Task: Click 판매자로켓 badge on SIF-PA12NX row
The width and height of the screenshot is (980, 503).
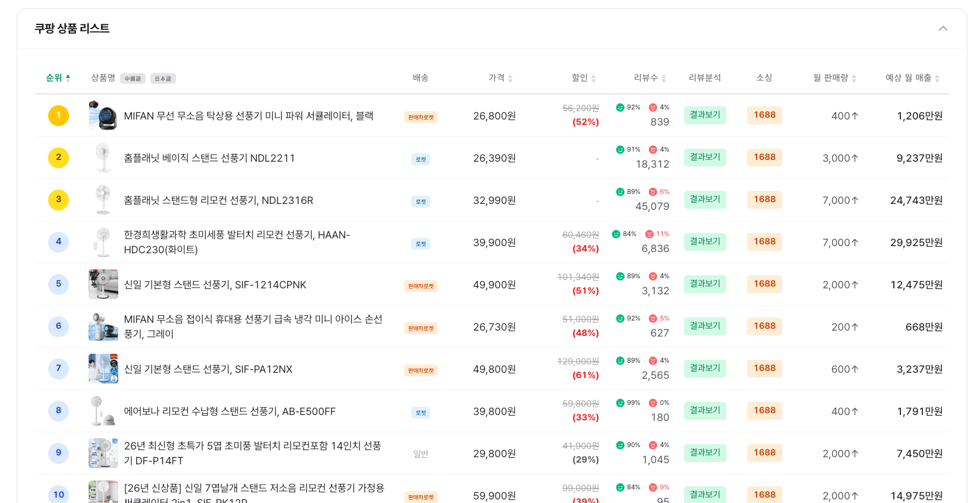Action: point(421,370)
